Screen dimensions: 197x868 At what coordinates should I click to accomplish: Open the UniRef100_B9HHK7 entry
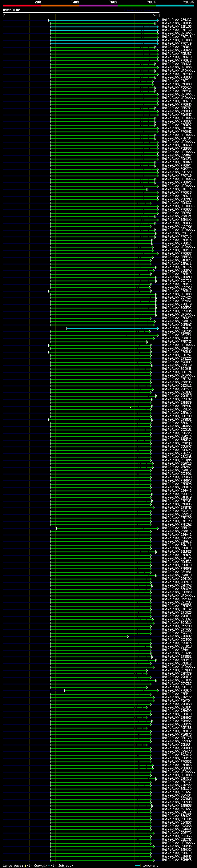[x=177, y=718]
